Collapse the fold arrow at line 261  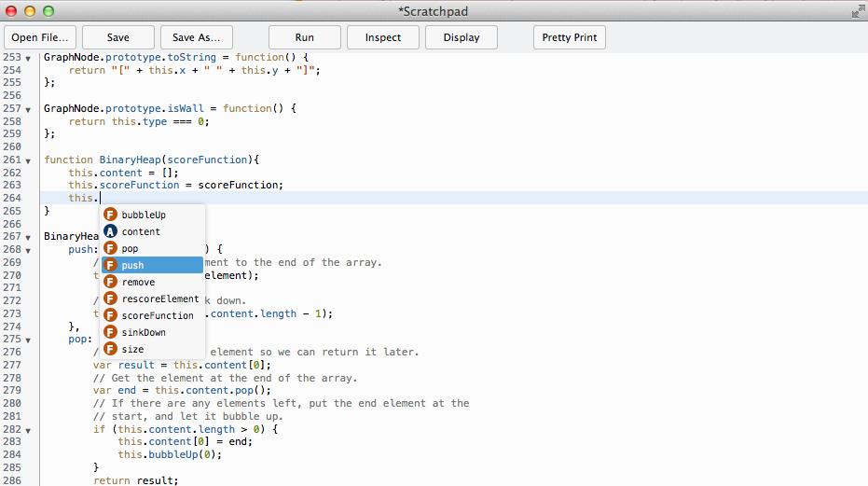click(x=28, y=160)
